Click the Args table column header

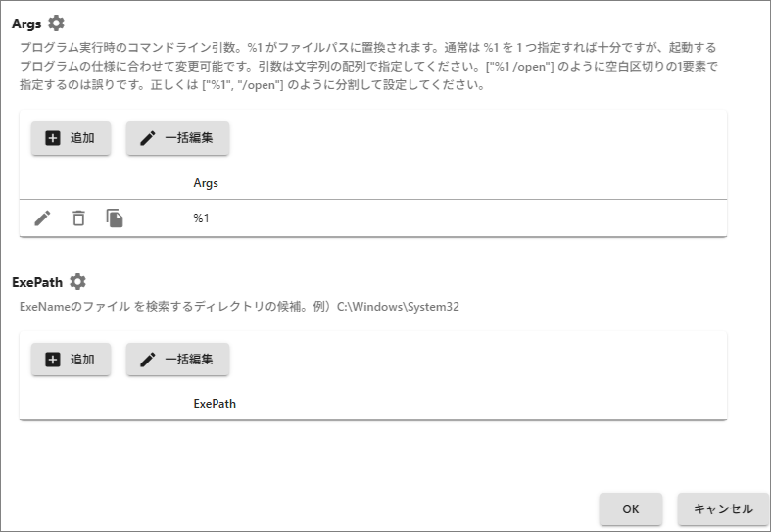point(206,183)
